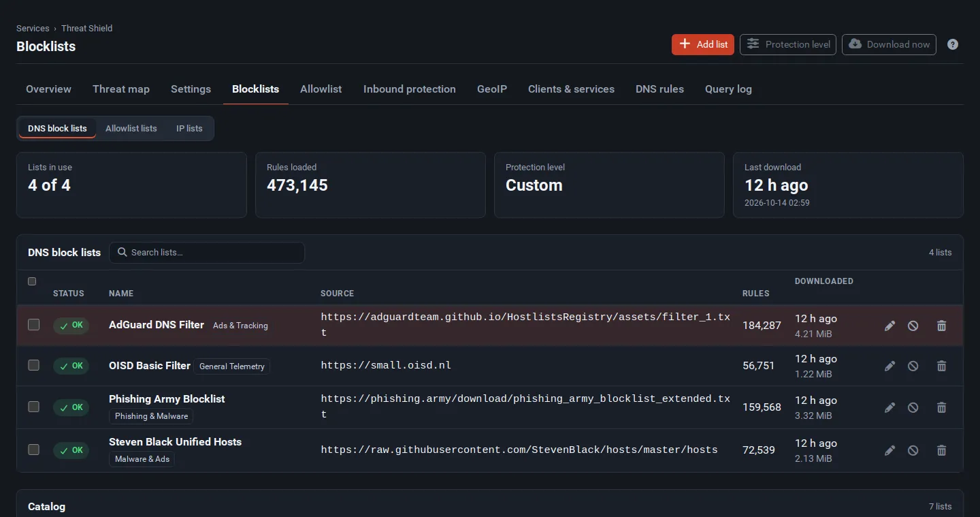Select the Blocklists tab
Image resolution: width=980 pixels, height=517 pixels.
tap(255, 89)
